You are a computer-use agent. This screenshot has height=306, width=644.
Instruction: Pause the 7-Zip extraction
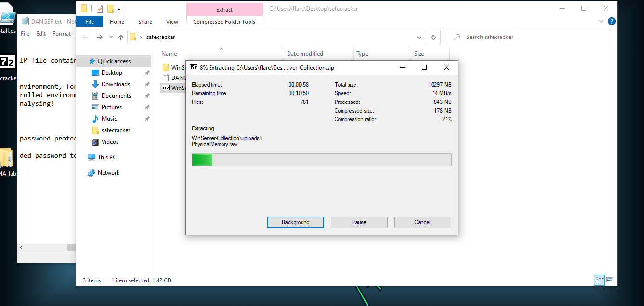[359, 222]
